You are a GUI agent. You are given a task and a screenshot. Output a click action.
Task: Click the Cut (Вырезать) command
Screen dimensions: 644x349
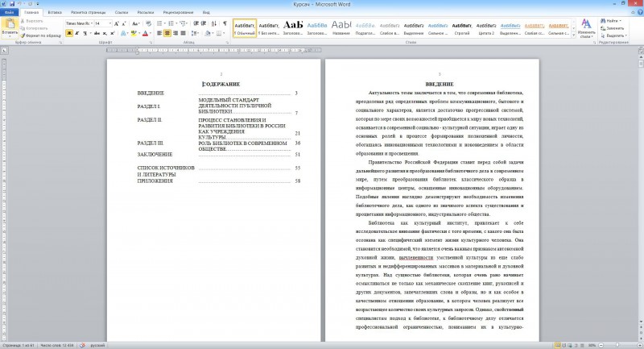(31, 21)
